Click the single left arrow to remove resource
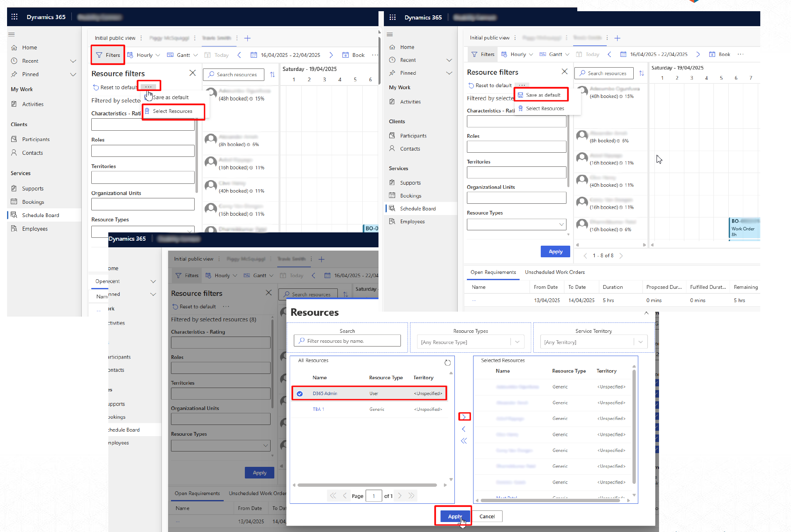The height and width of the screenshot is (532, 791). (464, 429)
